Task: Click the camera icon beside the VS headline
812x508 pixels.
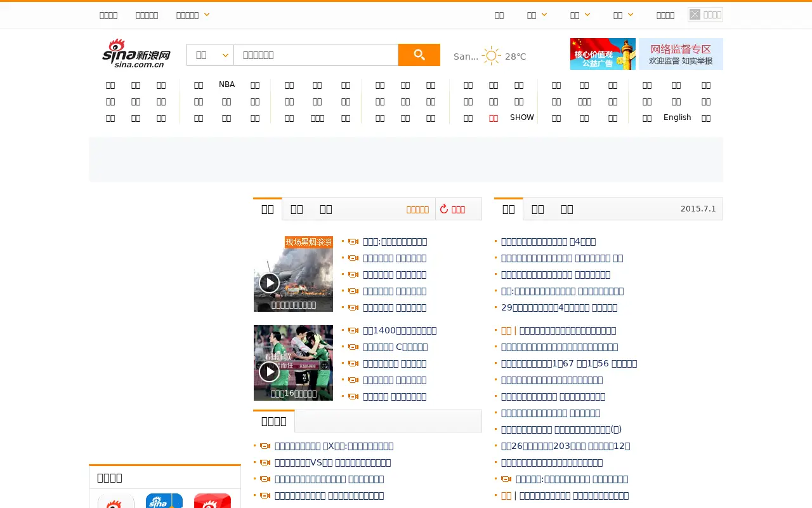Action: click(265, 463)
